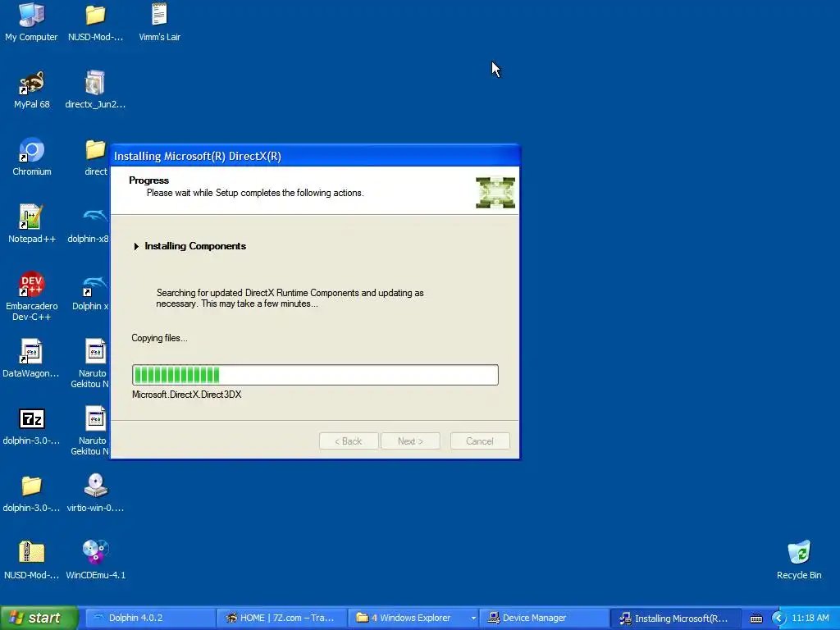Click the Microsoft.DirectX.Direct3DX file label
The height and width of the screenshot is (630, 840).
coord(186,395)
